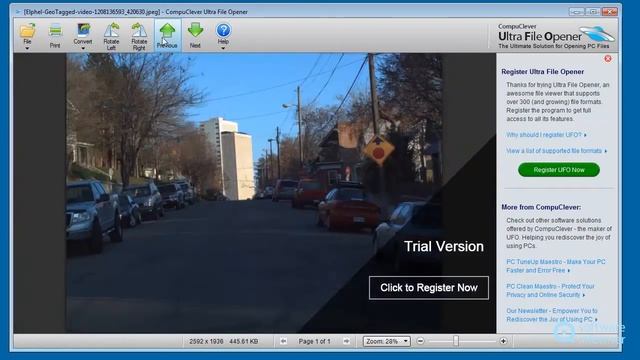Expand the Convert dropdown arrow
This screenshot has height=360, width=640.
(x=83, y=49)
